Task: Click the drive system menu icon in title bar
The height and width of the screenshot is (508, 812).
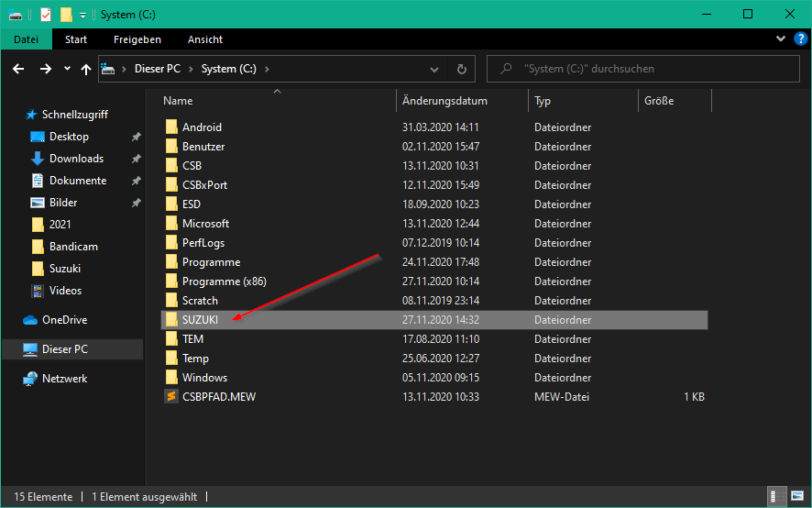Action: coord(16,15)
